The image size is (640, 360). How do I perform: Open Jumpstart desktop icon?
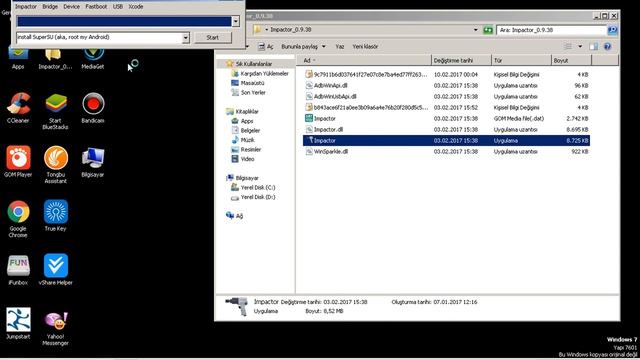[18, 324]
